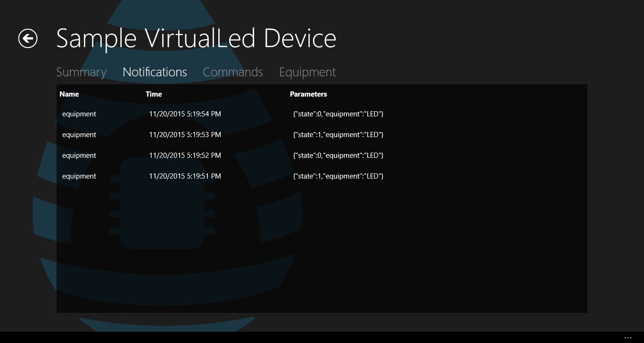Click the Parameters column header
This screenshot has width=644, height=343.
pos(308,94)
